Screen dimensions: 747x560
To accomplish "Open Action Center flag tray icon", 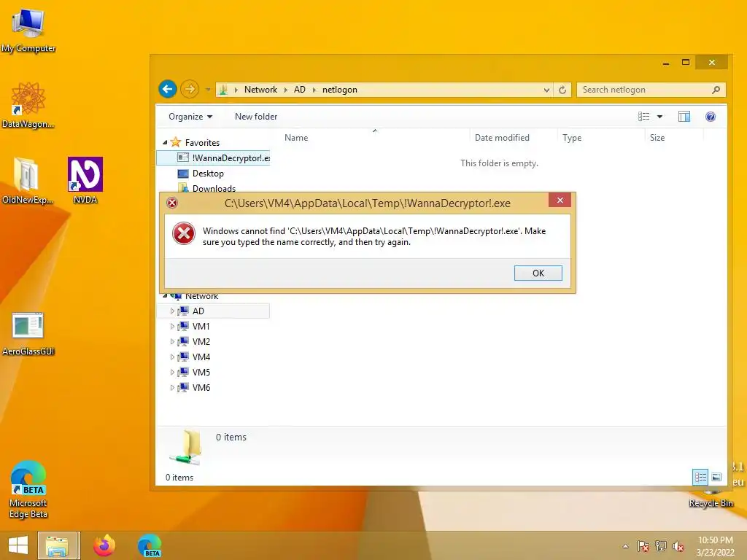I will coord(643,546).
